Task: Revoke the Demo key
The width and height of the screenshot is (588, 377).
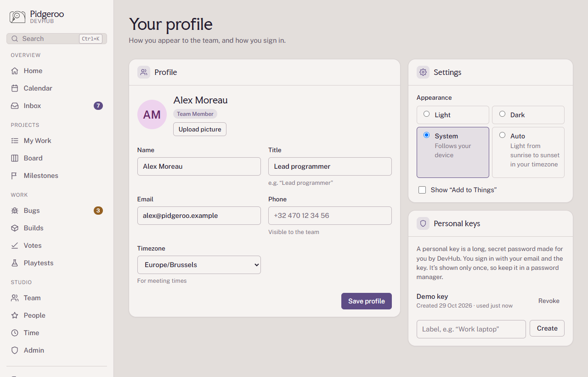Action: [549, 301]
